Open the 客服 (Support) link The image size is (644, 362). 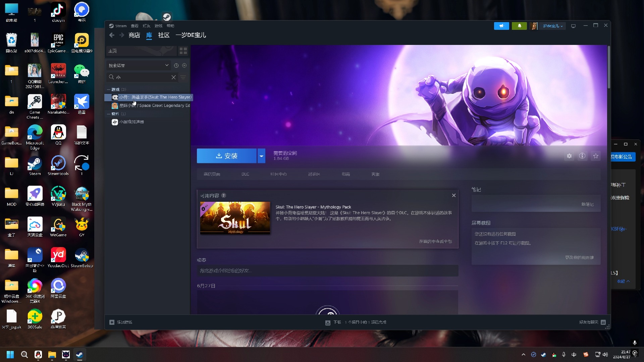coord(375,174)
